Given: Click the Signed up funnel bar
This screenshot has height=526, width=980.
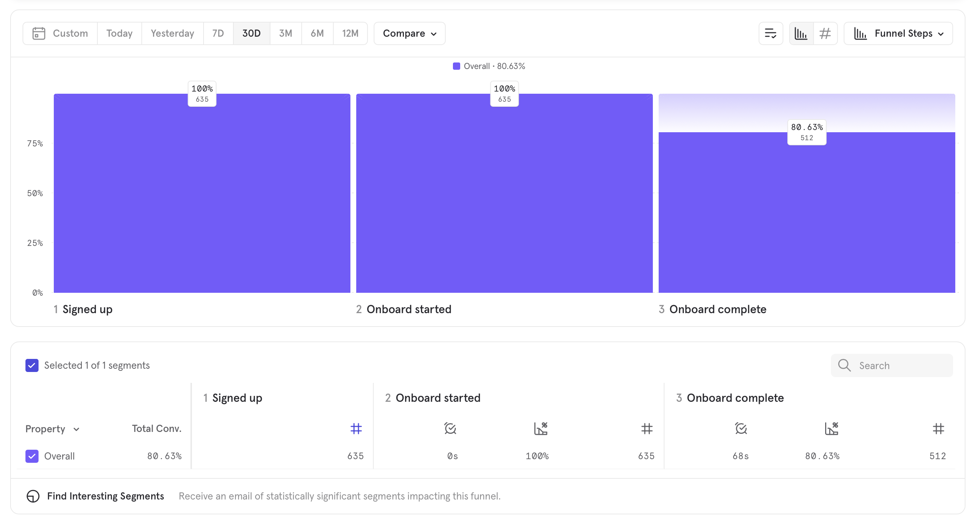Looking at the screenshot, I should [x=202, y=193].
